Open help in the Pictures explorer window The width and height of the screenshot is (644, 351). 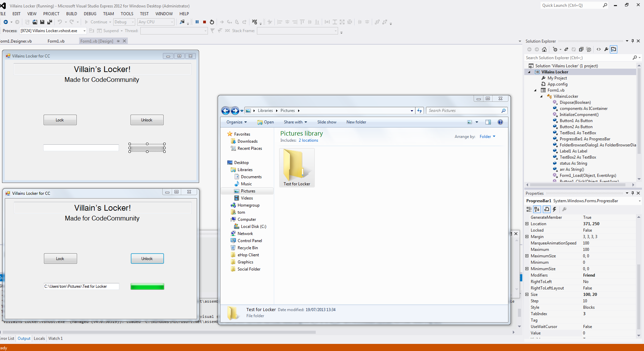(x=500, y=122)
